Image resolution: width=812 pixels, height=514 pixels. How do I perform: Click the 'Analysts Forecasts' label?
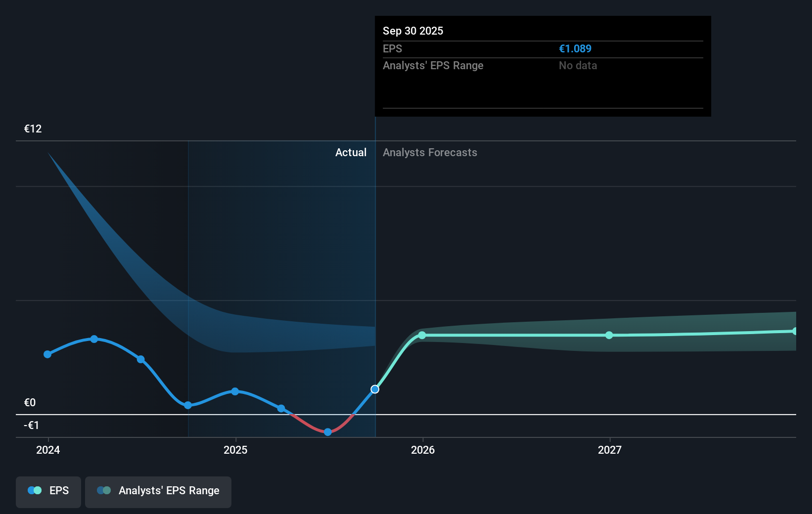(x=430, y=152)
